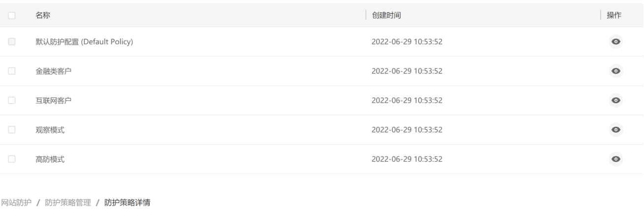Click the 创建时间 column header
Image resolution: width=644 pixels, height=214 pixels.
point(386,16)
